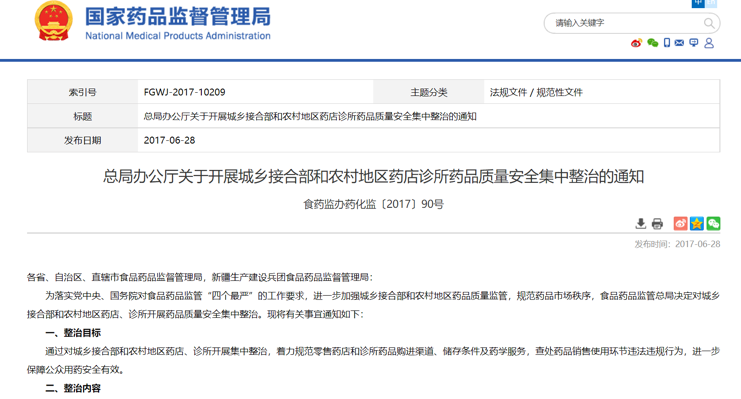Select index number FGWJ-2017-10209
The width and height of the screenshot is (741, 399).
pos(184,92)
